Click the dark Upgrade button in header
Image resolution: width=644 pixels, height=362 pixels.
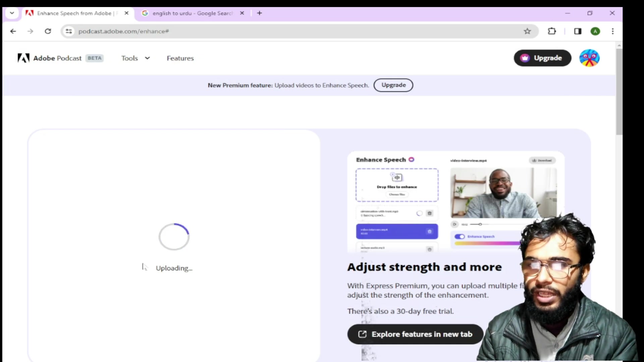click(542, 58)
